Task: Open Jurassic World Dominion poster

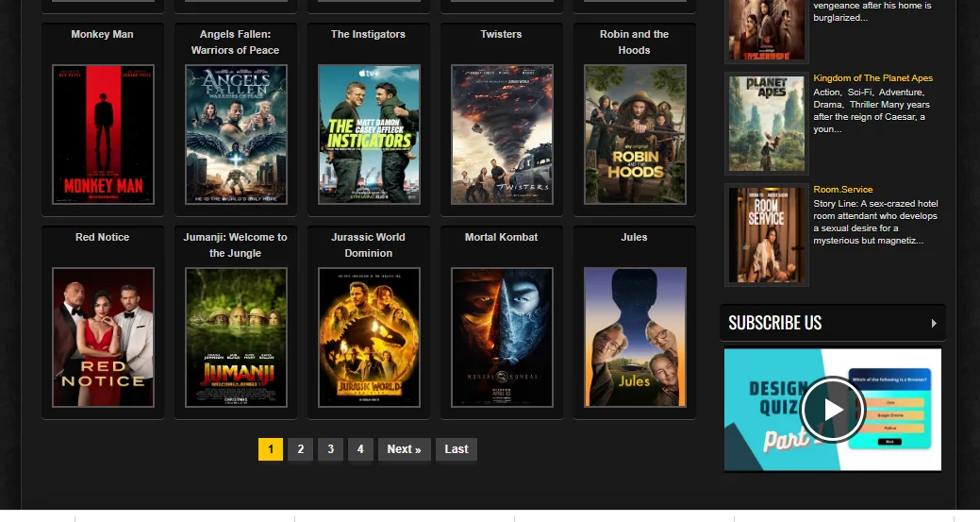Action: pyautogui.click(x=370, y=338)
